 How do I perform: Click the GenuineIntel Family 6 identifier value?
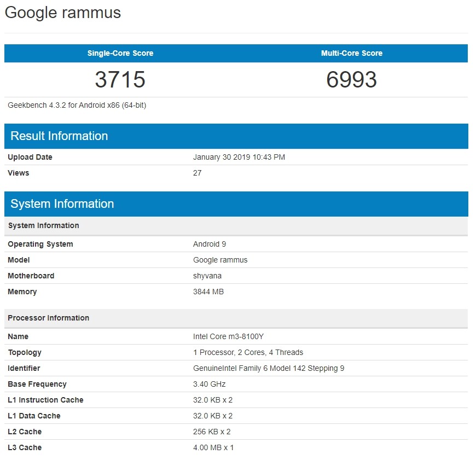coord(269,368)
